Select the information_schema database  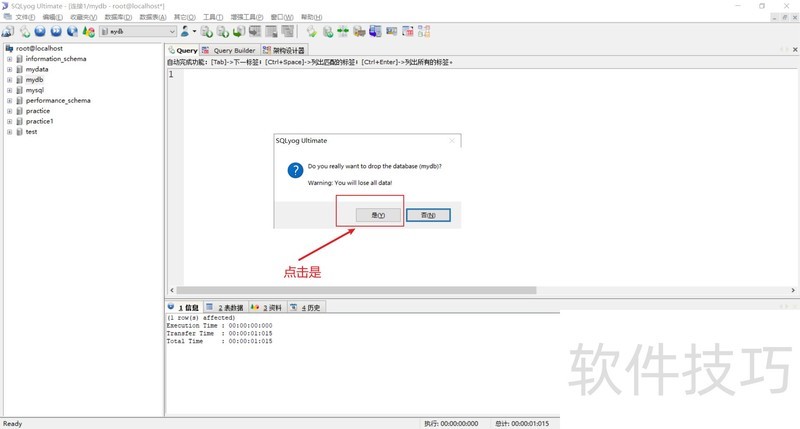(x=56, y=59)
